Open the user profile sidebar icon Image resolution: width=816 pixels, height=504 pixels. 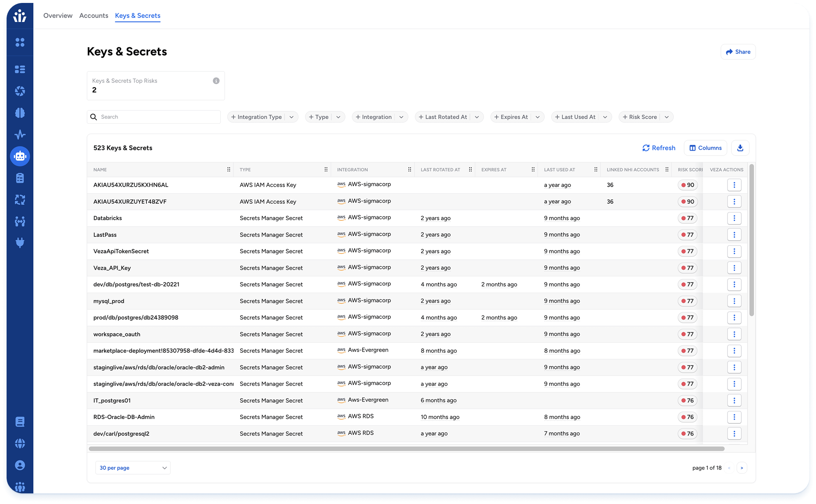click(20, 465)
